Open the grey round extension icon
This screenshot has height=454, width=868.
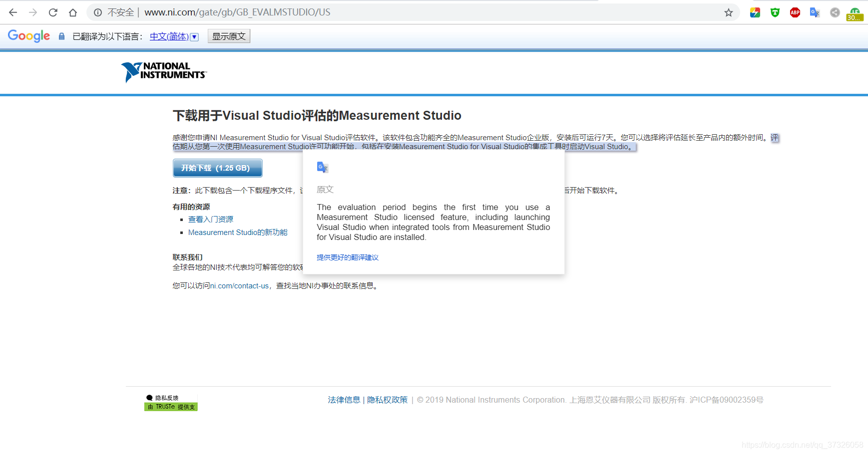(835, 12)
